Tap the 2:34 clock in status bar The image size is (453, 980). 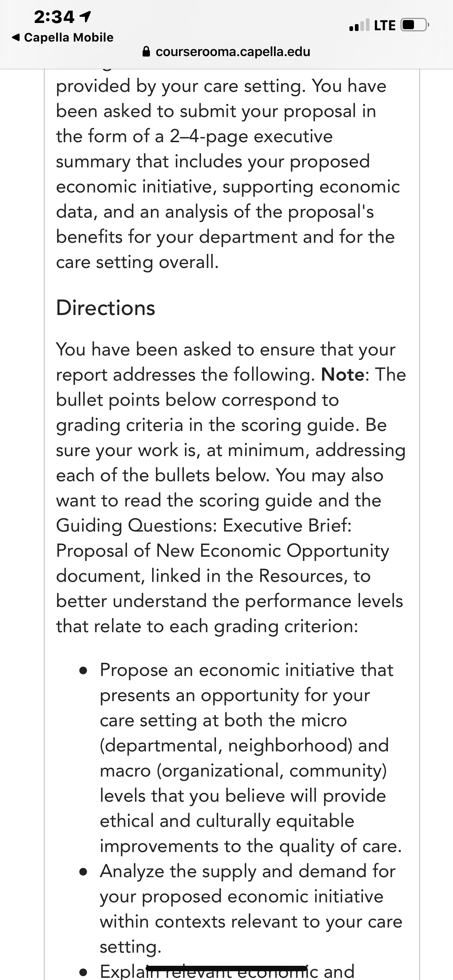pos(54,17)
